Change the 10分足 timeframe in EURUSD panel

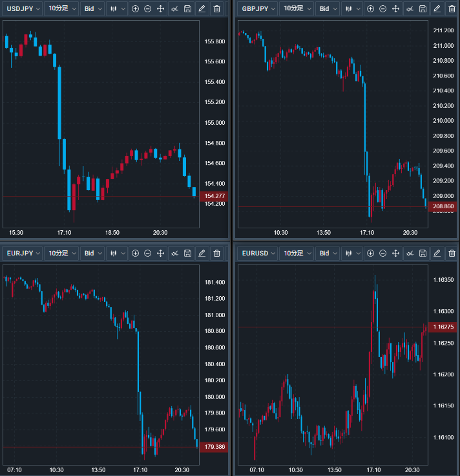click(x=297, y=253)
